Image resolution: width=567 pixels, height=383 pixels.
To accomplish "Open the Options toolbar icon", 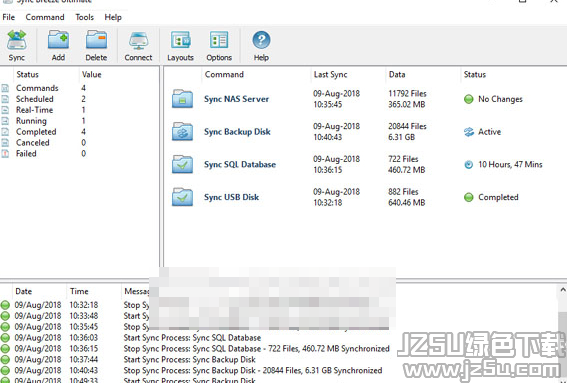I will [219, 40].
